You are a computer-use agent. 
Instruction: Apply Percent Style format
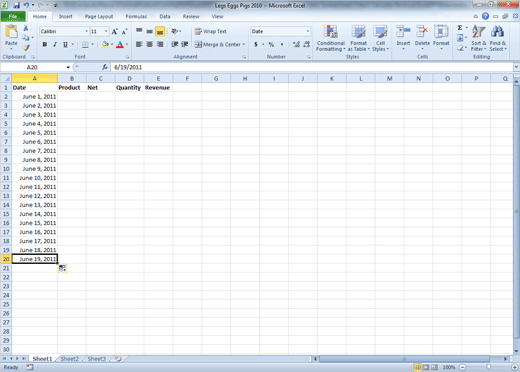[271, 44]
